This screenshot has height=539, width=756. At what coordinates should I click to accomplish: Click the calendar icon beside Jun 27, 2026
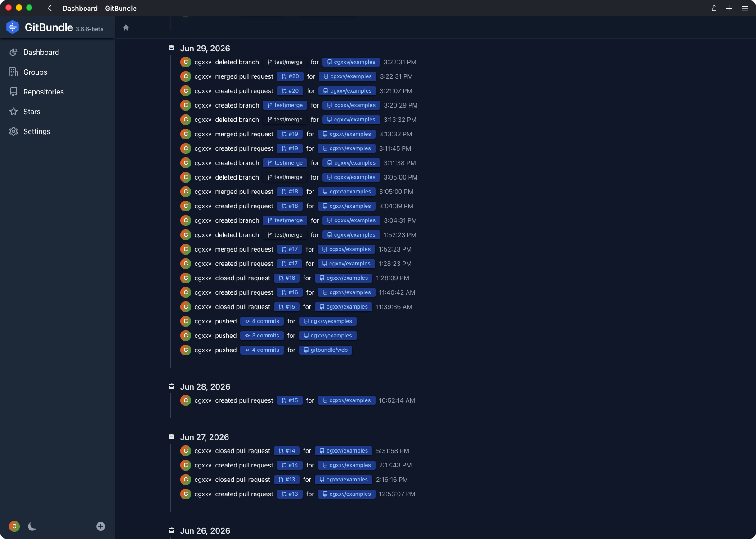tap(171, 436)
